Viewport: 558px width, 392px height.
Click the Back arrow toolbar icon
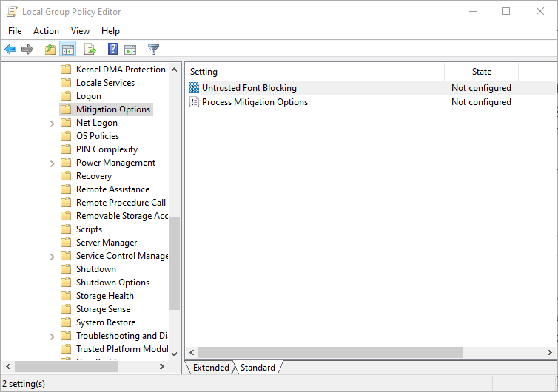click(x=10, y=49)
